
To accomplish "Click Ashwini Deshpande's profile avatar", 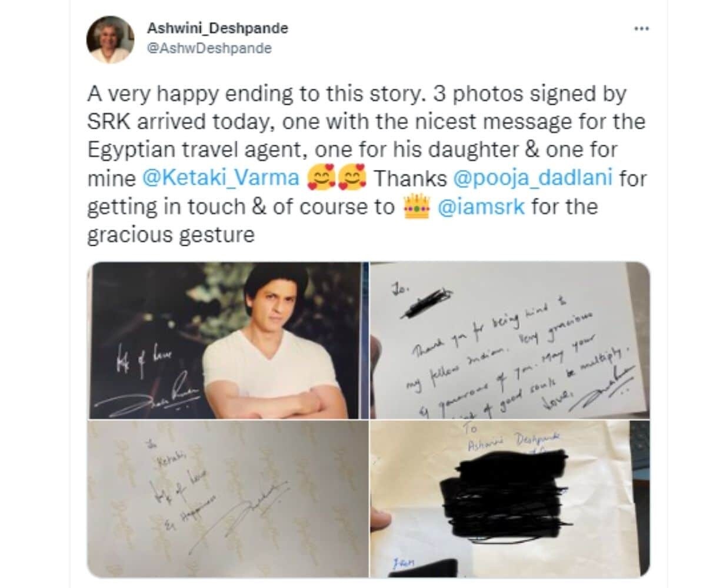I will pos(110,39).
